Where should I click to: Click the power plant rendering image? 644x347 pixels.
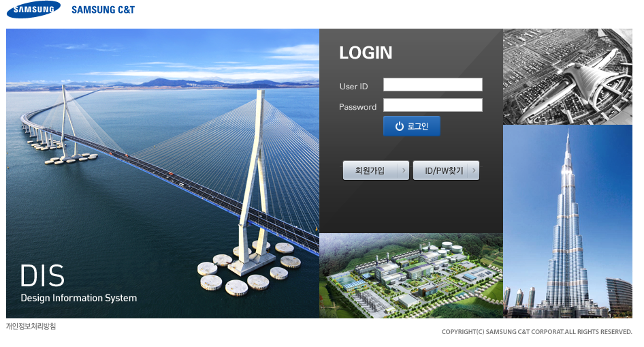click(x=411, y=276)
